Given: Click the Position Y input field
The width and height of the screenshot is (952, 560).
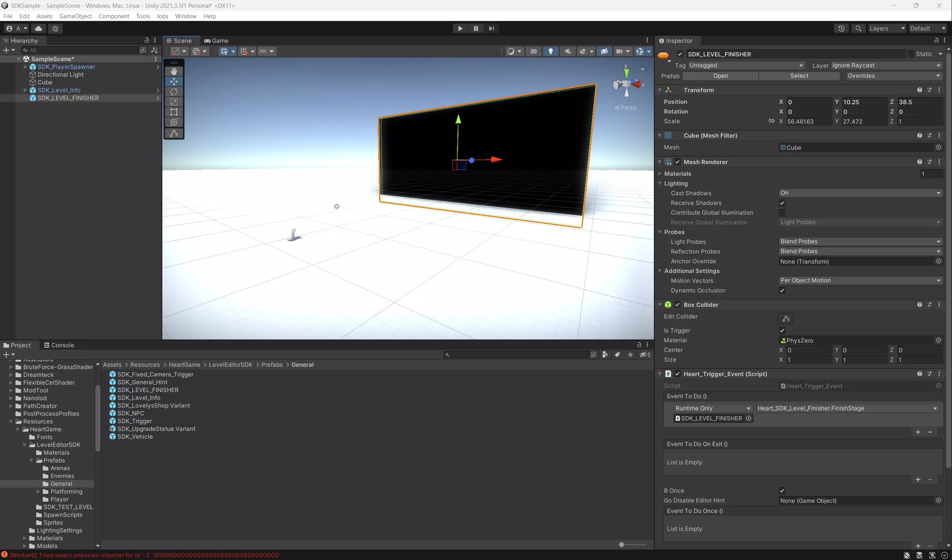Looking at the screenshot, I should (864, 102).
